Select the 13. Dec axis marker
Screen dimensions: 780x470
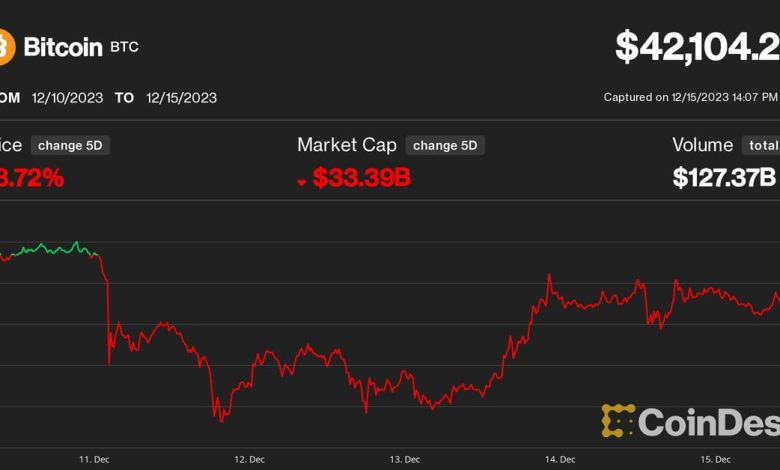click(x=403, y=459)
